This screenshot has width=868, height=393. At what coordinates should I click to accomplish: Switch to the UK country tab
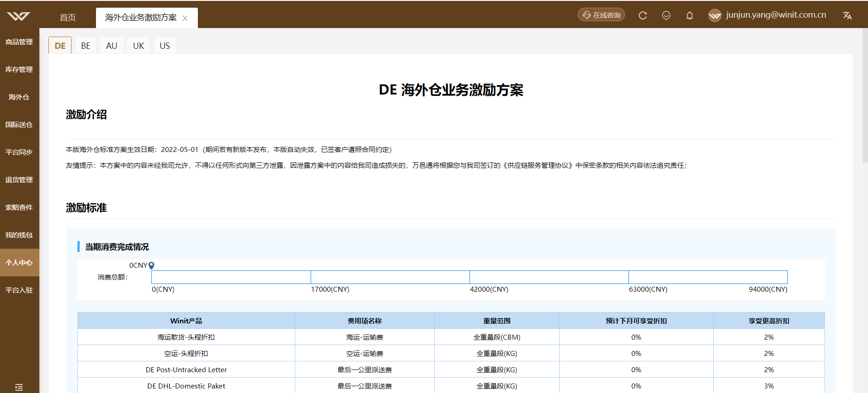[x=139, y=46]
